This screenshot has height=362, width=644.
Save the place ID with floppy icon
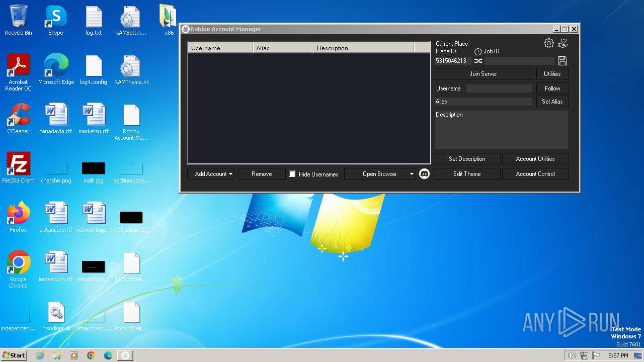562,61
